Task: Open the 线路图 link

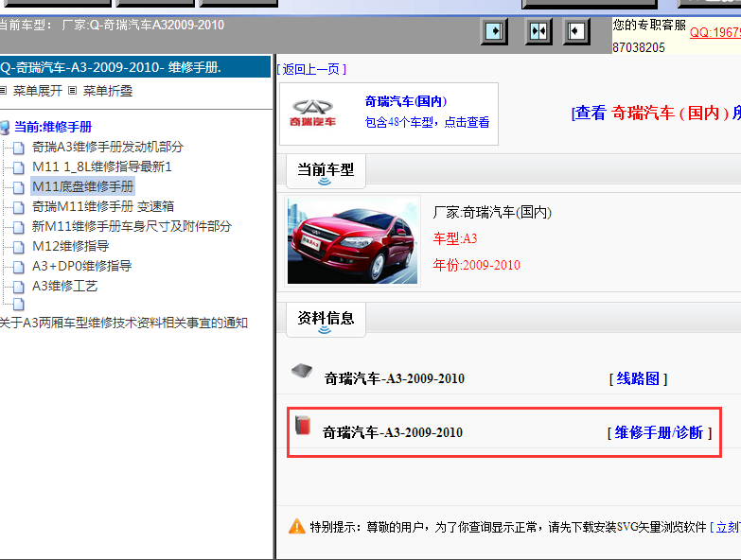Action: coord(638,378)
